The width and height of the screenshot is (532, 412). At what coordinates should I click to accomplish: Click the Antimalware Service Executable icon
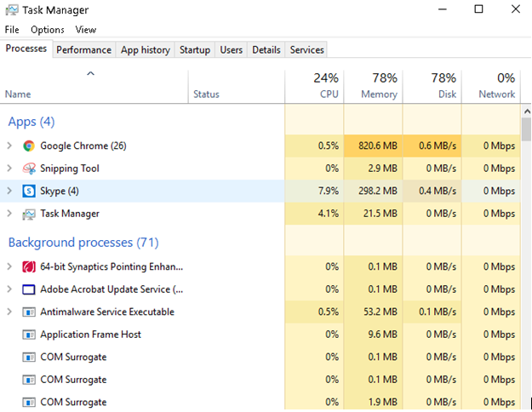[x=29, y=312]
